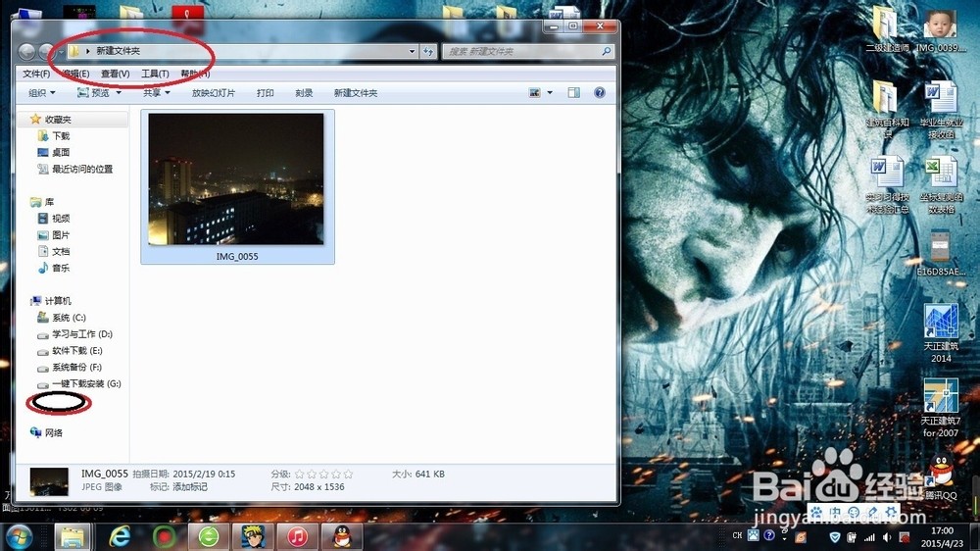Open the 组织 dropdown menu

(42, 92)
